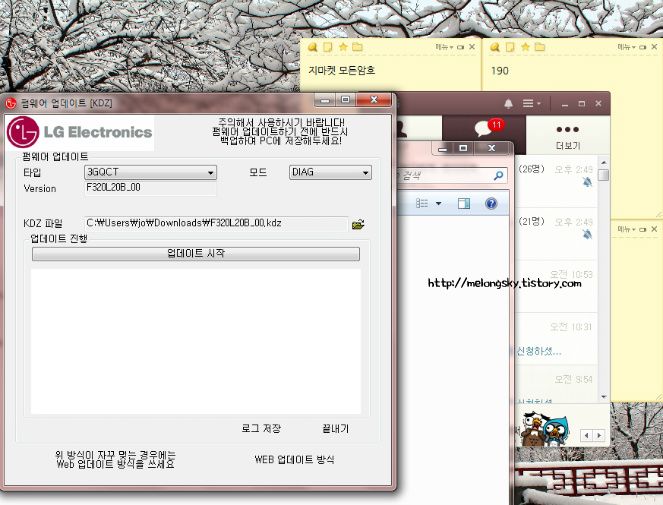The width and height of the screenshot is (663, 505).
Task: Open 메뉴 dropdown on 지마켓 sticky note
Action: tap(444, 47)
